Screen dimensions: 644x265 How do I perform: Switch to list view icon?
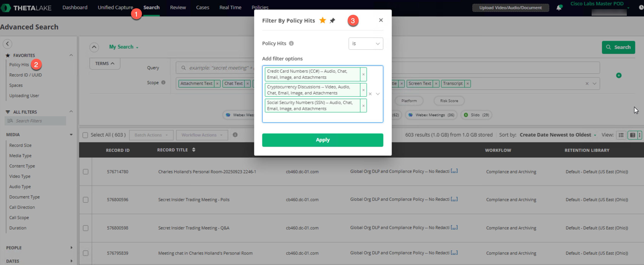click(621, 135)
